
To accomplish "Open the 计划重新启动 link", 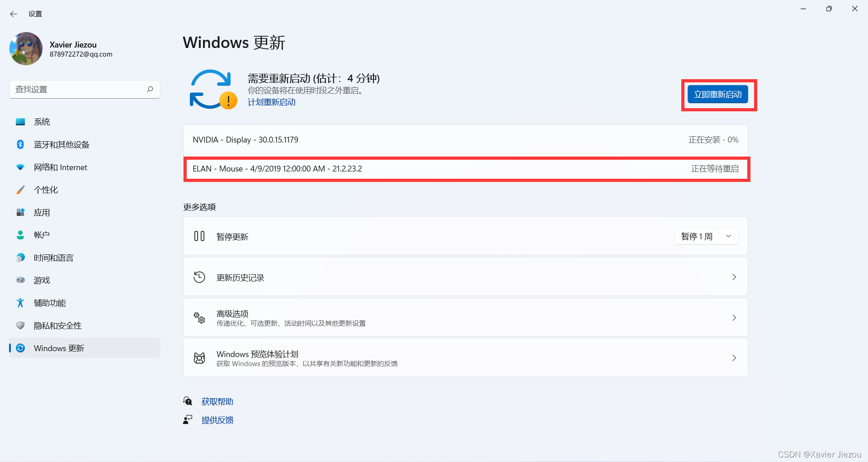I will [272, 102].
